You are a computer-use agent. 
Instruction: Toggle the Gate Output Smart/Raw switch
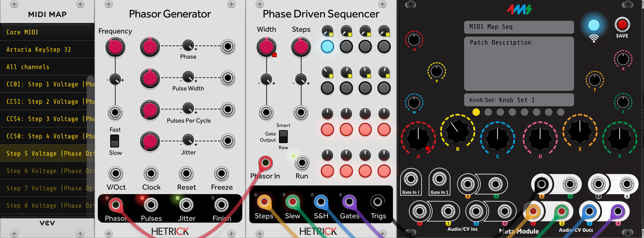tap(283, 136)
